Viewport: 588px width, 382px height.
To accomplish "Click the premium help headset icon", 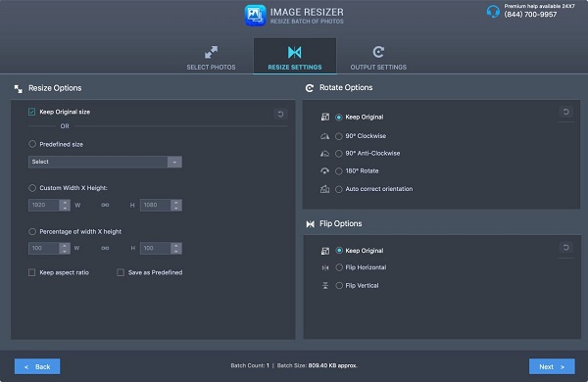I will (x=493, y=12).
